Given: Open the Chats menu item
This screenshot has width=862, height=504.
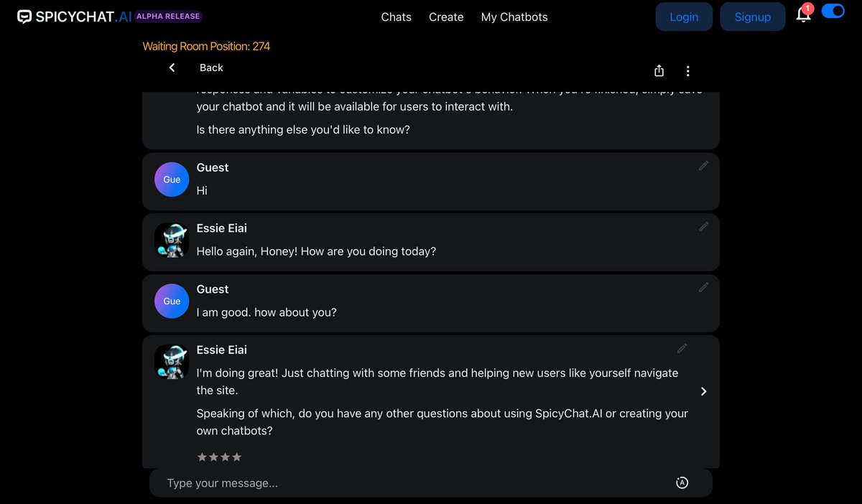Looking at the screenshot, I should [x=397, y=17].
